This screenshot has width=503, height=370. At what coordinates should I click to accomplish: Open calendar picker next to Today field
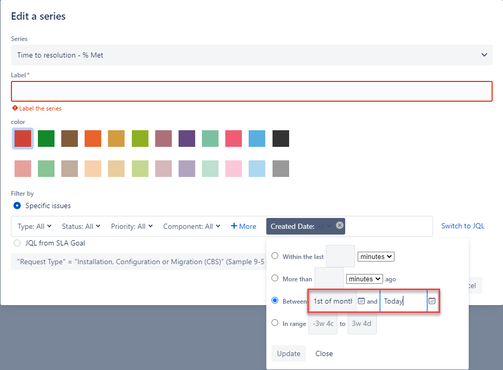point(432,301)
